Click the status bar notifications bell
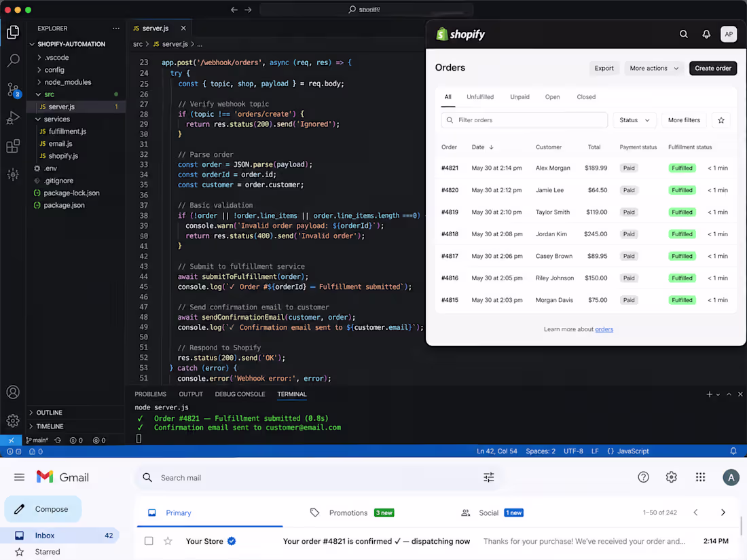The image size is (747, 560). coord(733,451)
